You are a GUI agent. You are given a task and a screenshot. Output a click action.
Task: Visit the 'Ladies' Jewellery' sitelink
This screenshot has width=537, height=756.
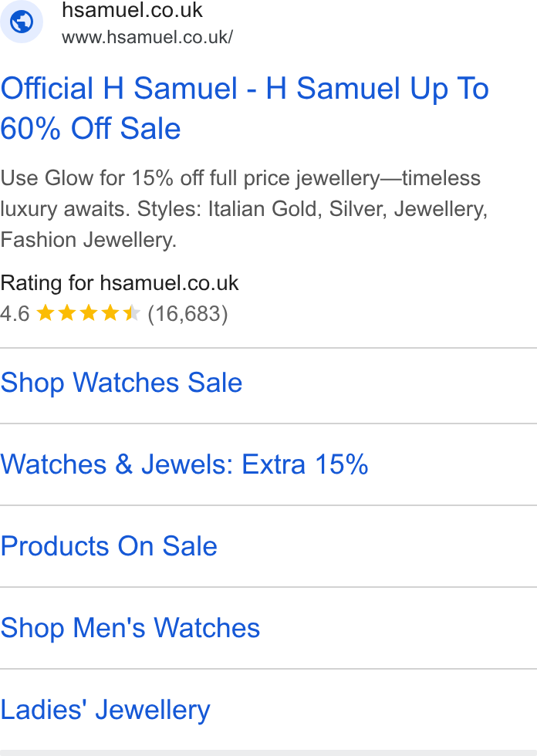click(x=106, y=710)
